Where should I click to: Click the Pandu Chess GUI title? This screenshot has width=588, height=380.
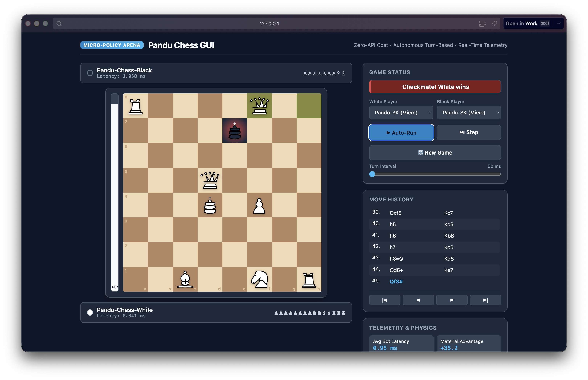[181, 45]
